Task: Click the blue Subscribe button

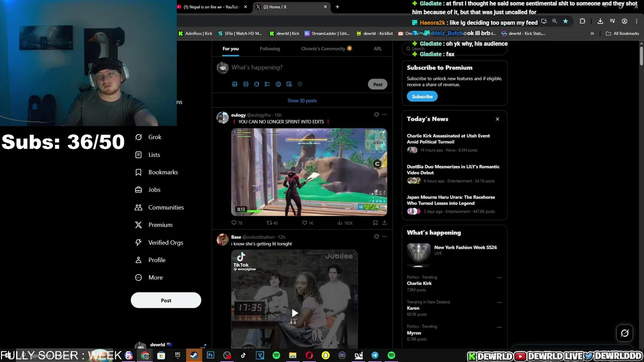Action: tap(422, 97)
